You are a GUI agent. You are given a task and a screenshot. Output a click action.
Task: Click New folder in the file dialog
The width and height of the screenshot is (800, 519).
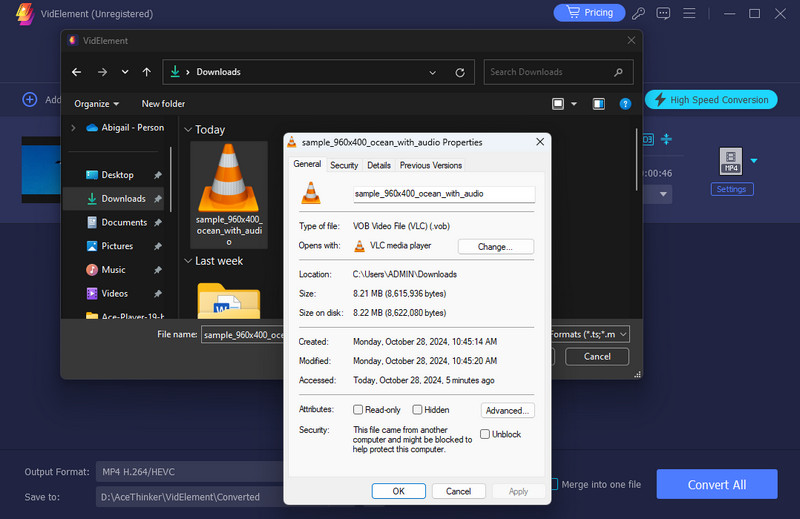[163, 104]
